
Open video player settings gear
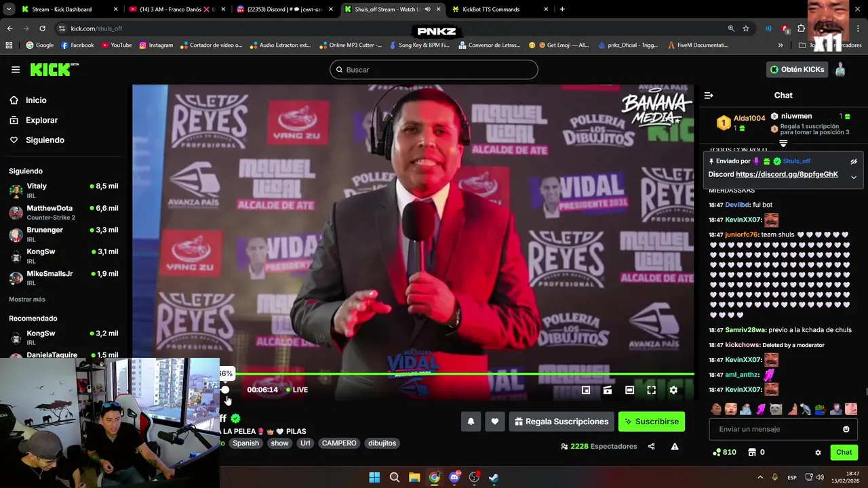click(673, 390)
